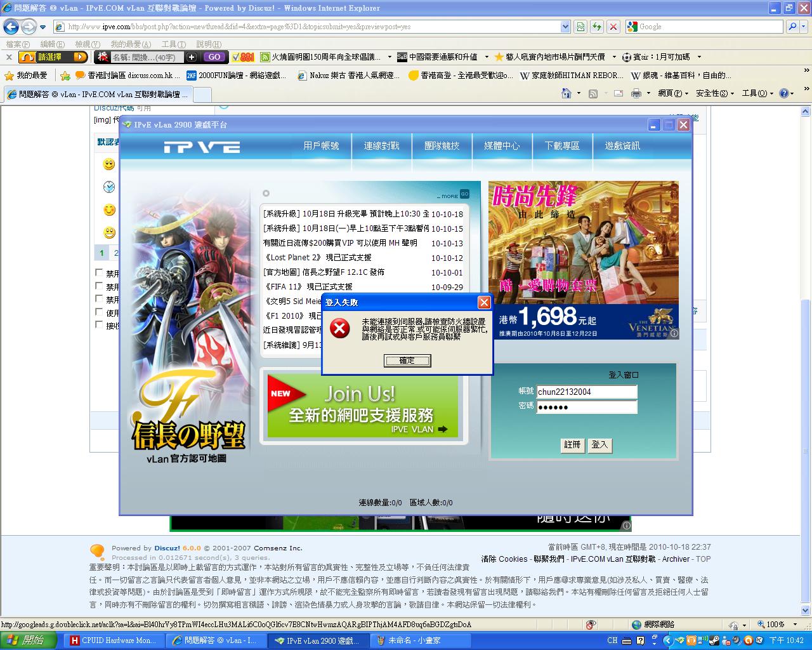
Task: Expand the 網頁(P) Page dropdown
Action: point(673,93)
